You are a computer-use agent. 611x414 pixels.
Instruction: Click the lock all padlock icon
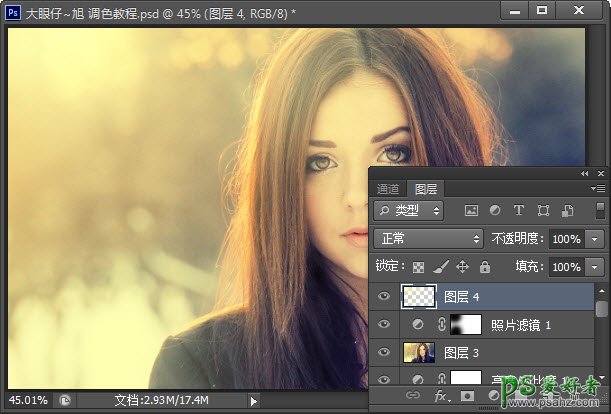[485, 267]
